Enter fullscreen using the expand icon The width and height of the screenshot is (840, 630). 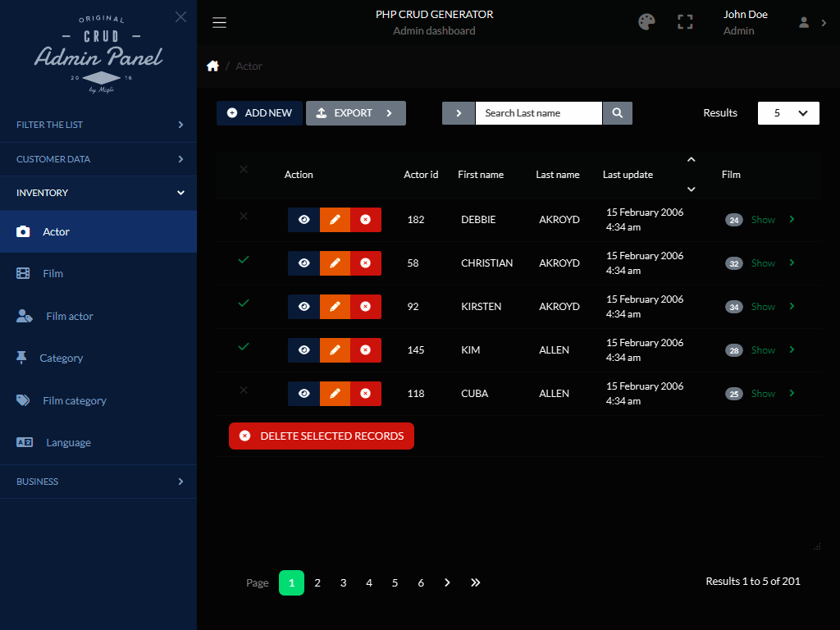(685, 22)
